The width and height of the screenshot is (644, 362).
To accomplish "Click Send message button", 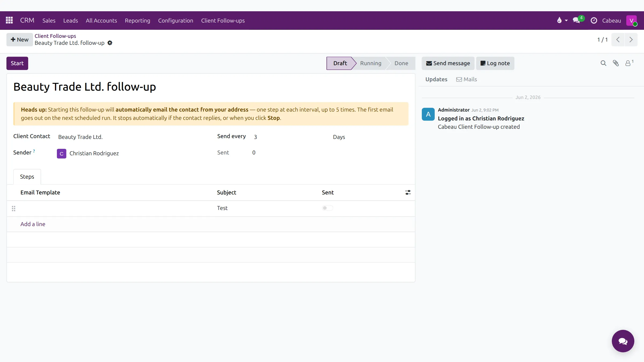I will [448, 63].
